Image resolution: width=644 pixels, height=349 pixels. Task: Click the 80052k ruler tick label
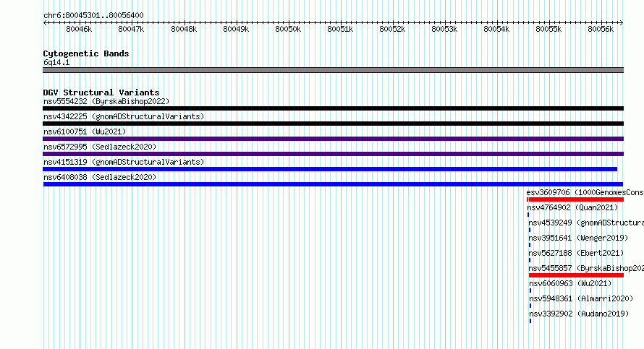tap(392, 29)
